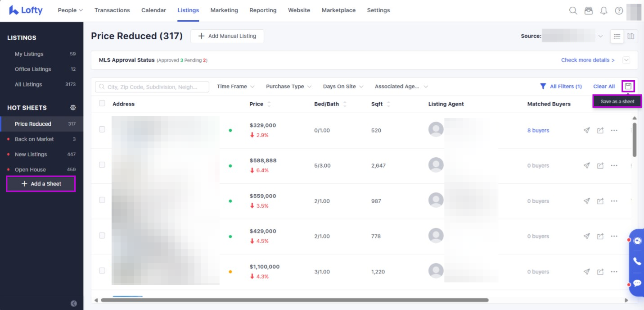Open the notifications bell icon
This screenshot has height=310, width=644.
(603, 11)
